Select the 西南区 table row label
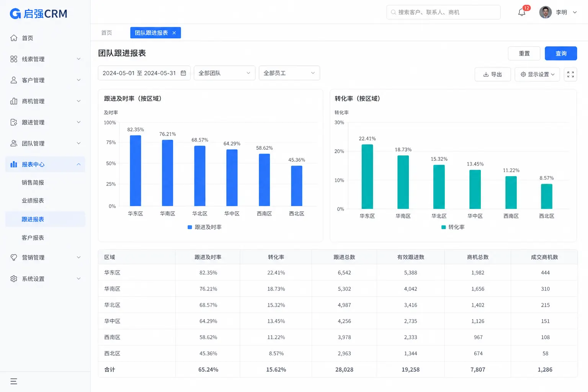Image resolution: width=588 pixels, height=392 pixels. (112, 337)
